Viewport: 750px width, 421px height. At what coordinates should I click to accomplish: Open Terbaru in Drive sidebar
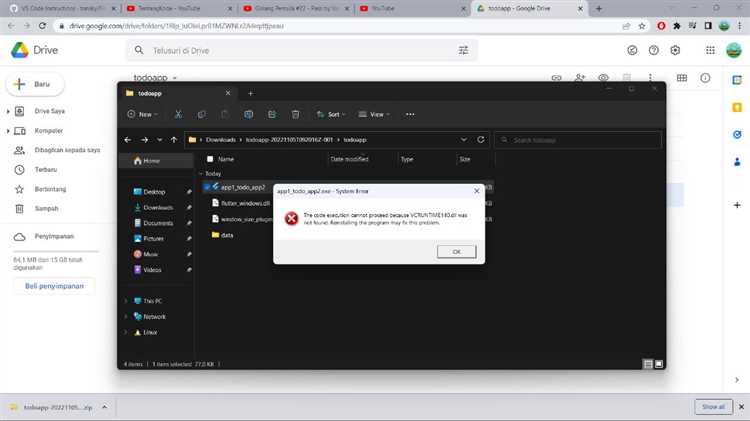click(x=45, y=169)
